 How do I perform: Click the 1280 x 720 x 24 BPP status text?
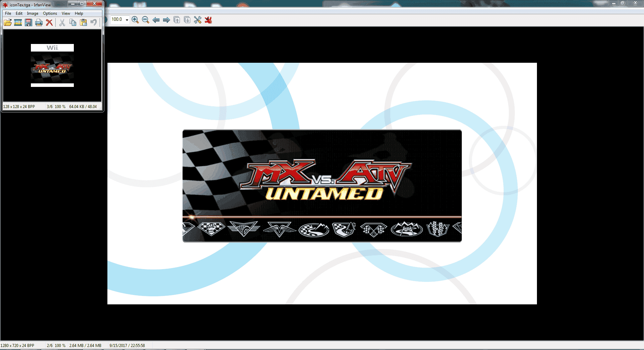tap(17, 346)
